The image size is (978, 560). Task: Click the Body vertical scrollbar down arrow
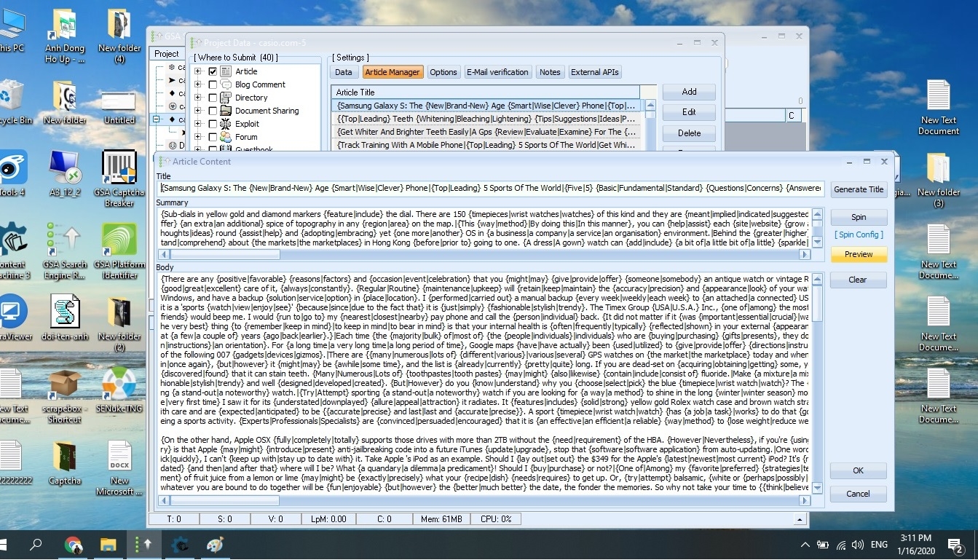pos(817,489)
